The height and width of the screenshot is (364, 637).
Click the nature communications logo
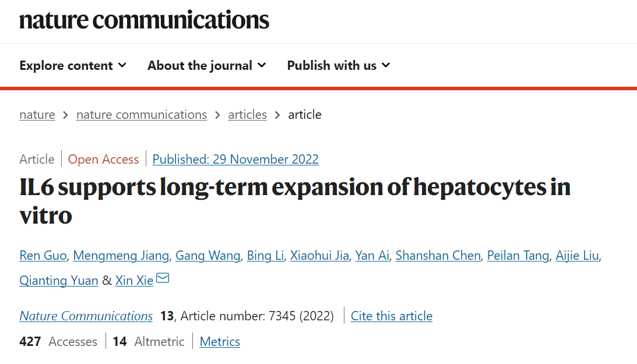(144, 20)
